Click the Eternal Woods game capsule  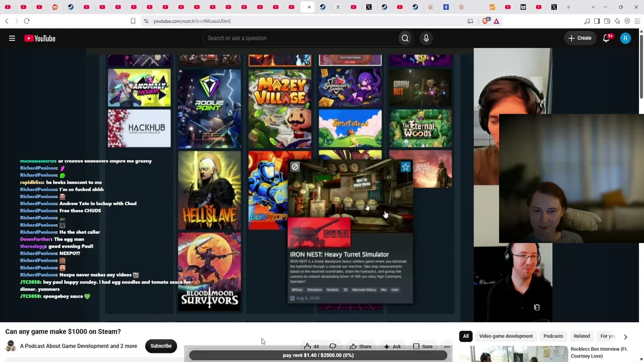point(421,129)
